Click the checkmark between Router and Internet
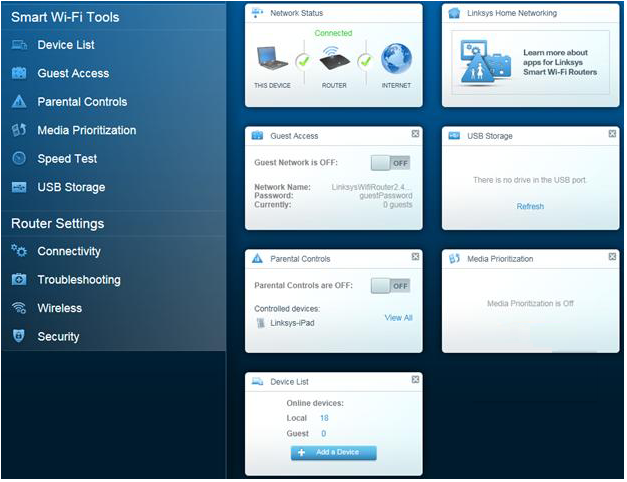The height and width of the screenshot is (482, 627). [x=365, y=61]
